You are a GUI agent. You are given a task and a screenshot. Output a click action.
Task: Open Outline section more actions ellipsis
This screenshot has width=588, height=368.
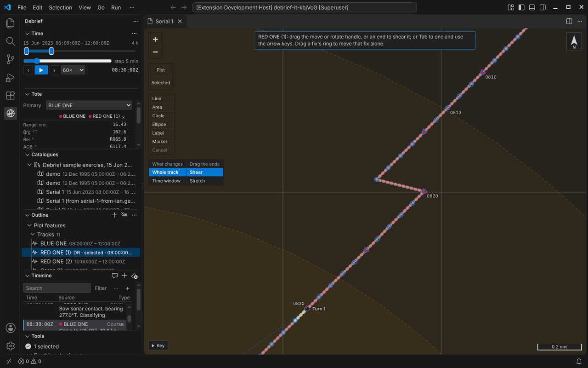134,215
